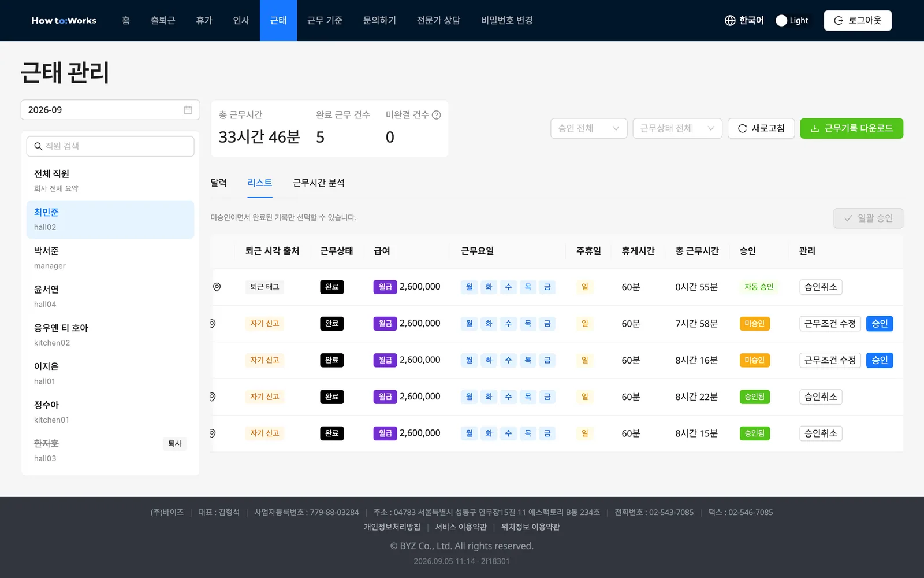924x578 pixels.
Task: Click the location pin icon in the 퇴근 태그 row
Action: 217,287
